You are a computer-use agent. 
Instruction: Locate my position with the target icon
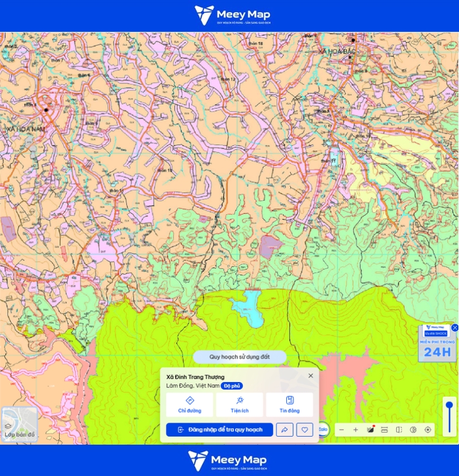tap(428, 430)
